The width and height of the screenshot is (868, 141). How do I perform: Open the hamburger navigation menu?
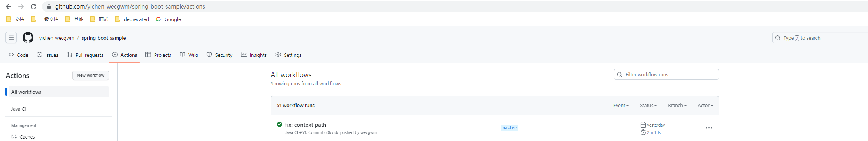11,38
